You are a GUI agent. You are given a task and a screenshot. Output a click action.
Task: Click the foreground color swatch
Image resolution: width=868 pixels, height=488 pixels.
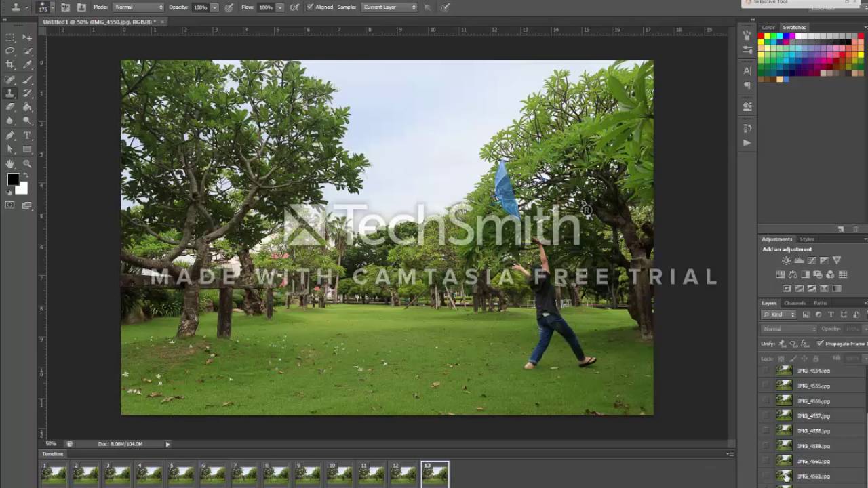pyautogui.click(x=13, y=180)
